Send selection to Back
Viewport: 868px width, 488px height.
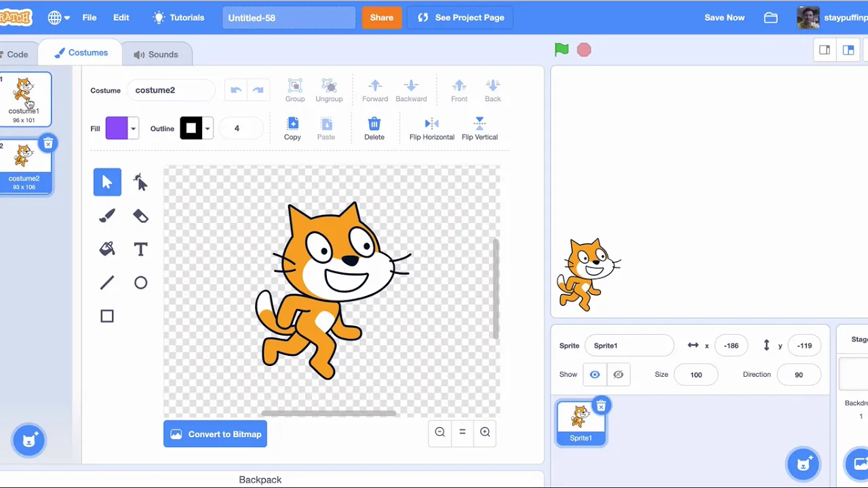[x=493, y=91]
